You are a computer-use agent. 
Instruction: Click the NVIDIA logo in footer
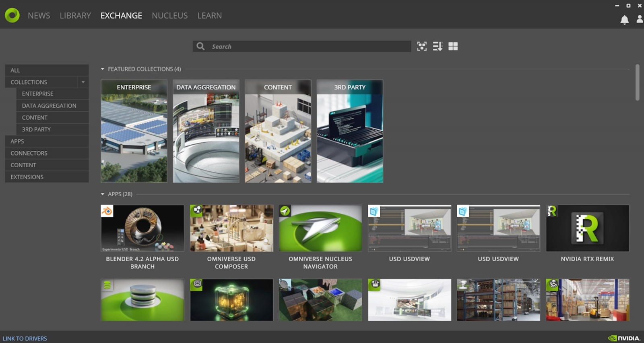pyautogui.click(x=624, y=338)
